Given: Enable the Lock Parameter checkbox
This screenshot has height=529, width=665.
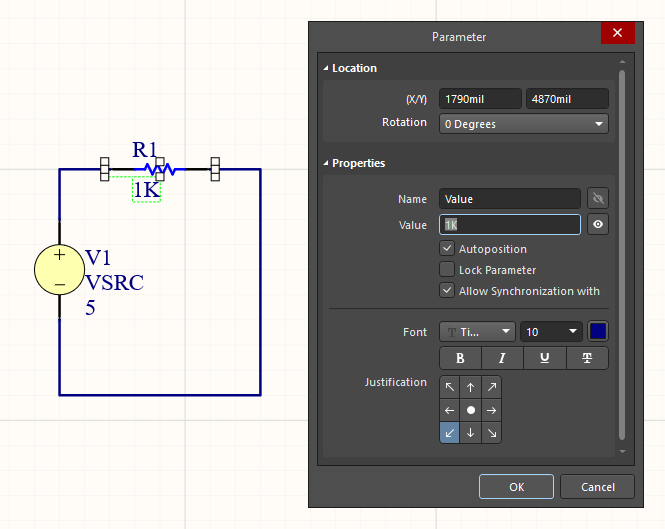Looking at the screenshot, I should tap(447, 269).
